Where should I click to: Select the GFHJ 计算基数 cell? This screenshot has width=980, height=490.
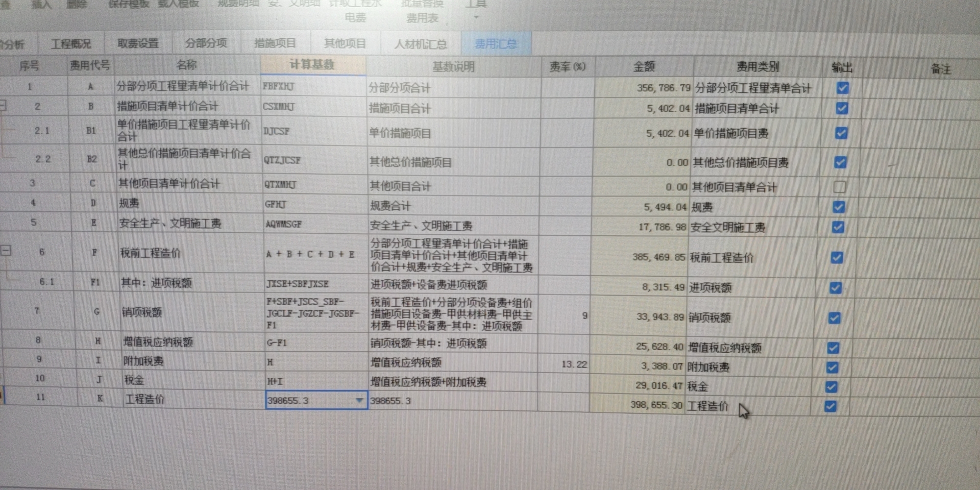click(x=315, y=205)
